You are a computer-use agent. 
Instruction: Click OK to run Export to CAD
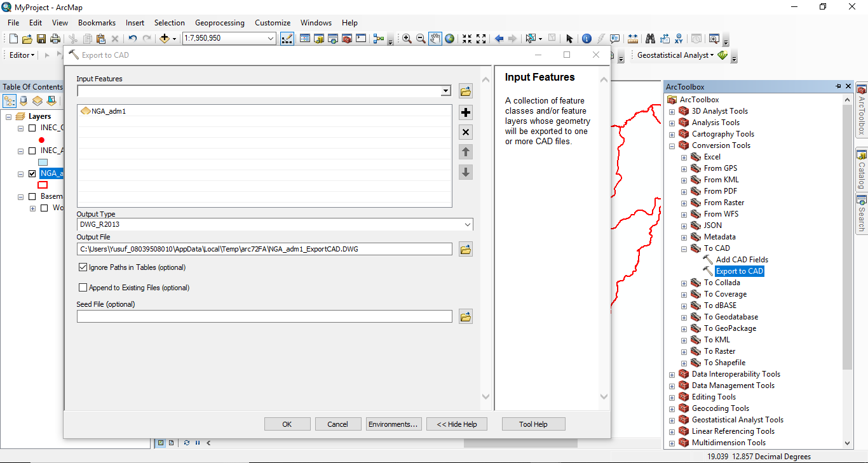click(x=287, y=424)
